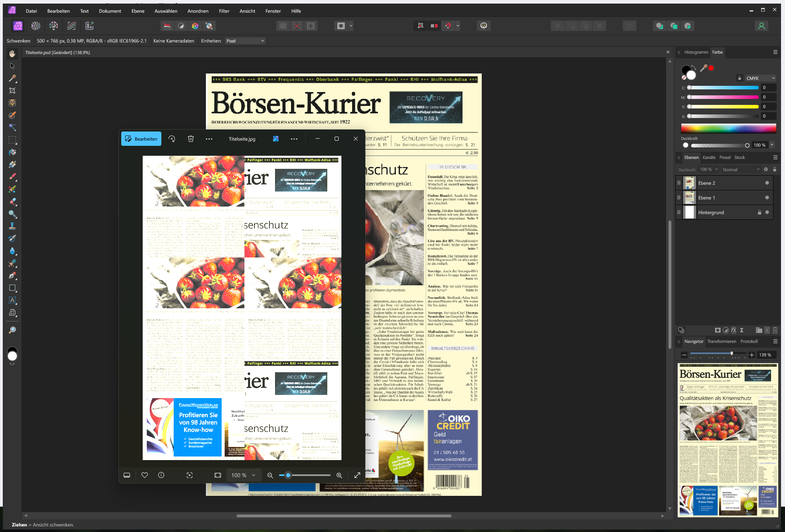785x532 pixels.
Task: Open the Normal blend mode dropdown
Action: coord(740,170)
